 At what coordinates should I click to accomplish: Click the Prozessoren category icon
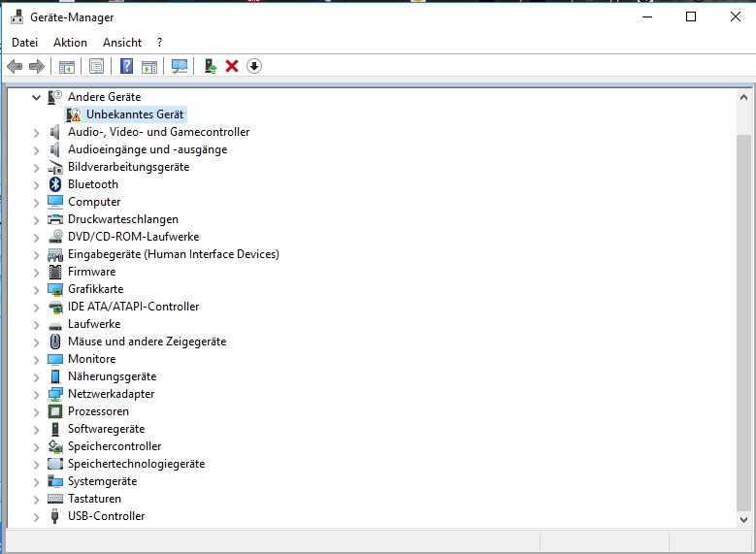click(55, 411)
